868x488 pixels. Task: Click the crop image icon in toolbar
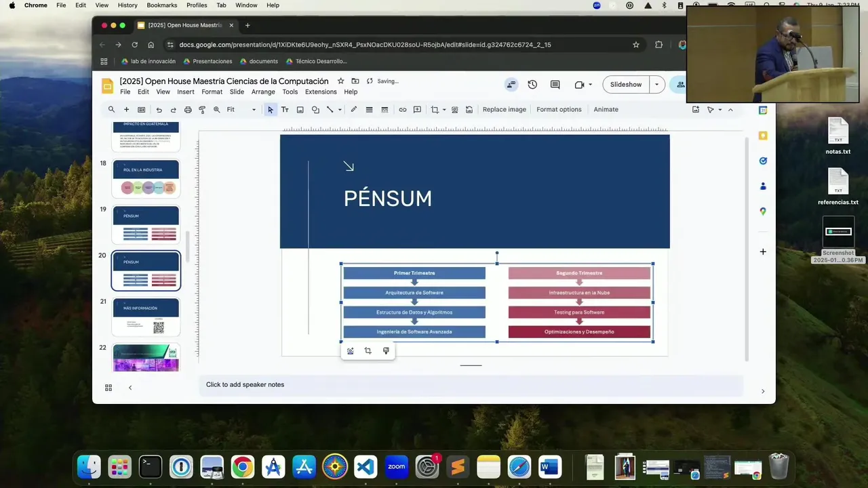[x=435, y=109]
